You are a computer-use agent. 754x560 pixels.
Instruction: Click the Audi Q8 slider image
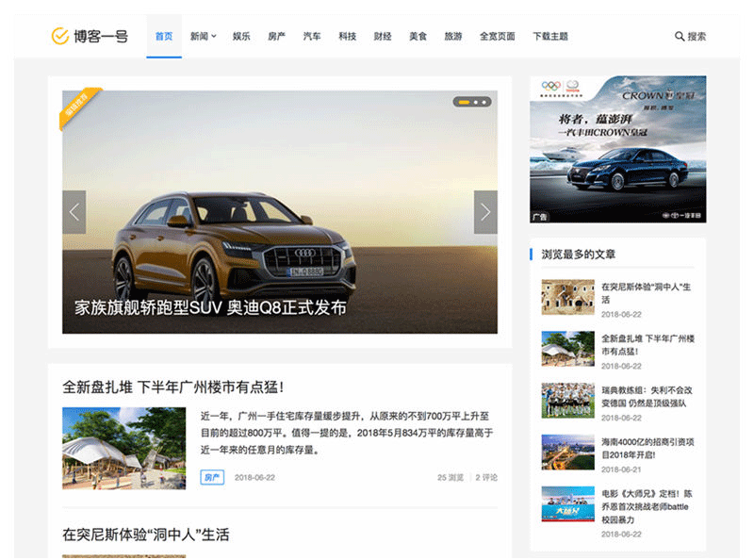point(280,212)
